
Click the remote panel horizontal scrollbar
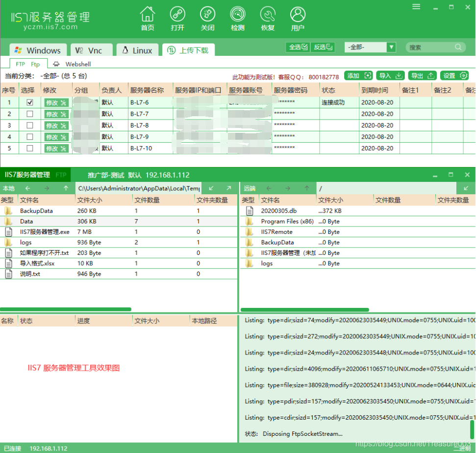click(305, 310)
